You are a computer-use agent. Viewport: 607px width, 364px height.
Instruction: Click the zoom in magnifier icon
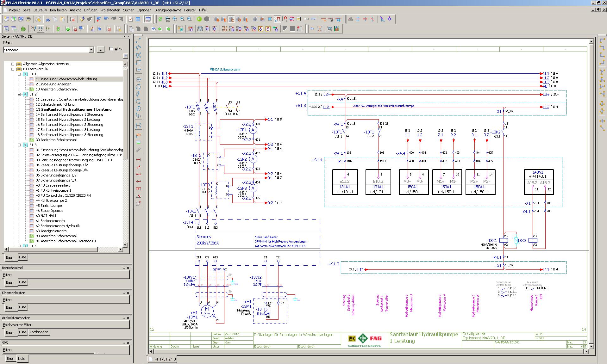point(175,19)
